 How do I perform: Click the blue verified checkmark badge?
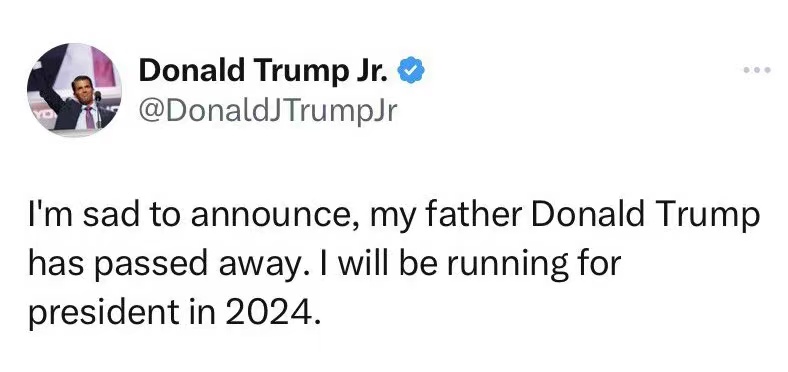[411, 70]
